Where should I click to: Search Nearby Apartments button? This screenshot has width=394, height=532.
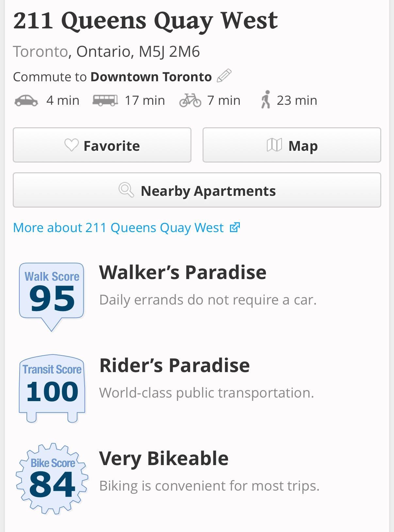pyautogui.click(x=197, y=190)
